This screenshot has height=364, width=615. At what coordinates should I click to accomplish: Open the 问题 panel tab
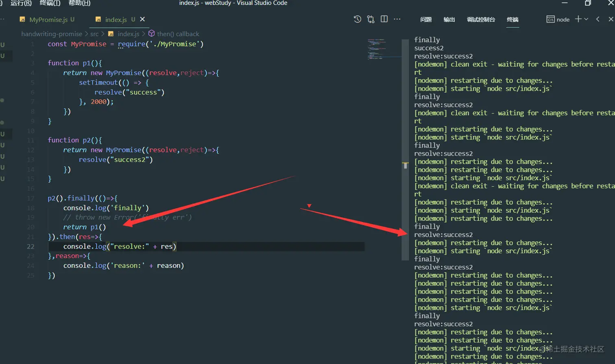tap(426, 20)
